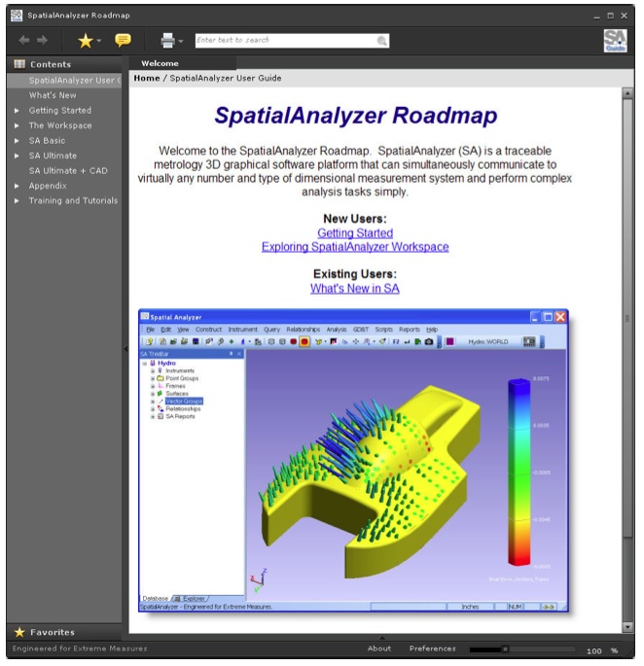Select 'What's New' in the contents tree
644x666 pixels.
point(53,95)
